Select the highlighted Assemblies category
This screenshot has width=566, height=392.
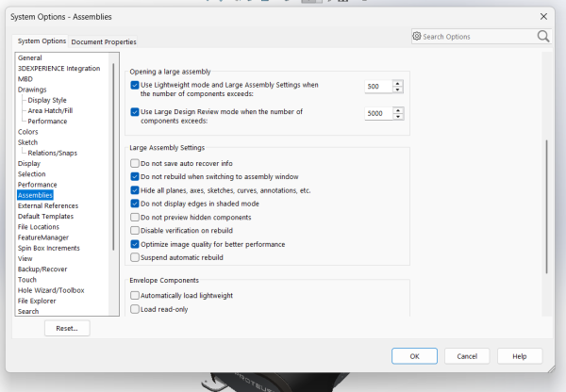36,195
